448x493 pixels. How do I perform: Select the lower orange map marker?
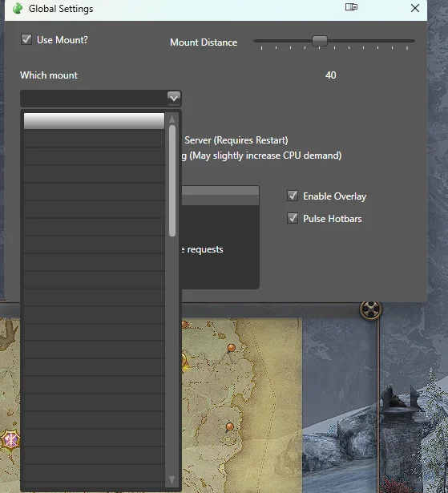[x=230, y=426]
